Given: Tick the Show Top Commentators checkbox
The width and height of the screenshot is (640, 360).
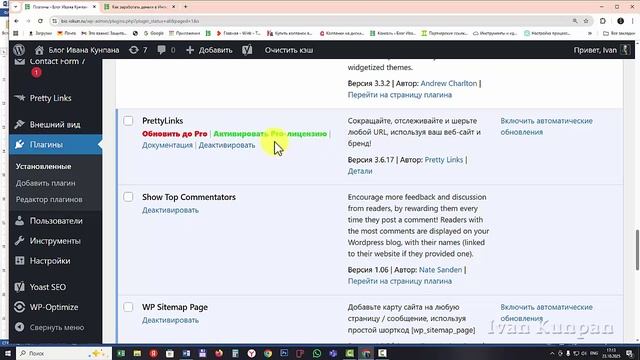Looking at the screenshot, I should click(128, 197).
